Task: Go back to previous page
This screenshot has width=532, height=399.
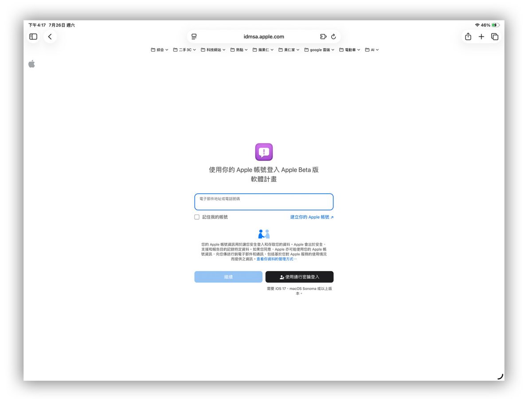Action: pos(50,37)
